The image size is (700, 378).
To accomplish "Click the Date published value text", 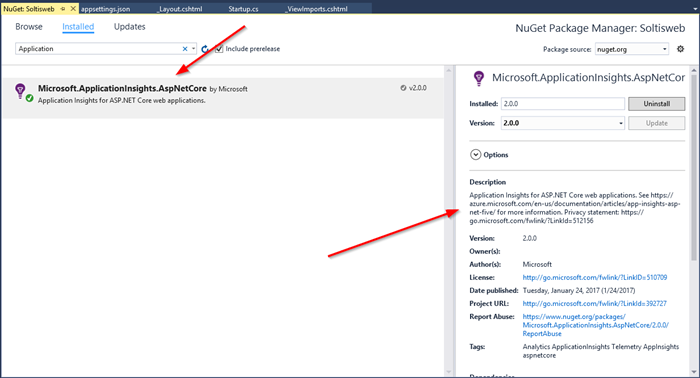I will point(579,291).
